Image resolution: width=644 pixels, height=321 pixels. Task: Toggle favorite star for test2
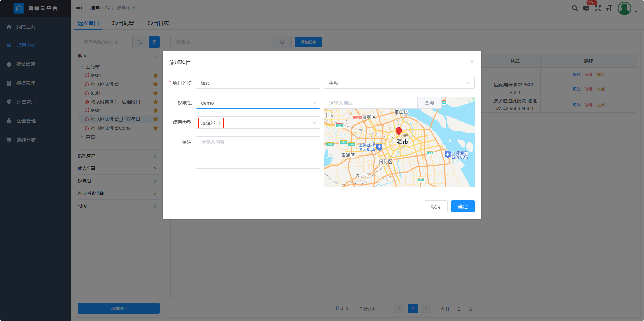pyautogui.click(x=156, y=110)
